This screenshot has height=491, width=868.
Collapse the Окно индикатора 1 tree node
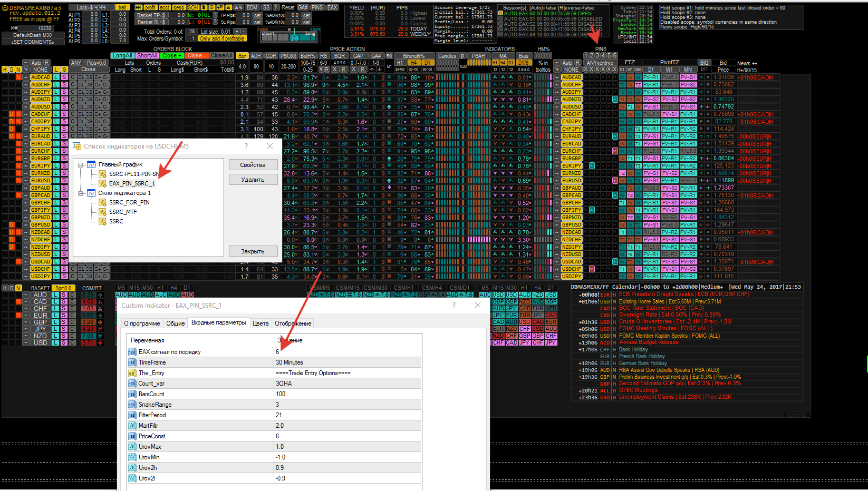[81, 193]
